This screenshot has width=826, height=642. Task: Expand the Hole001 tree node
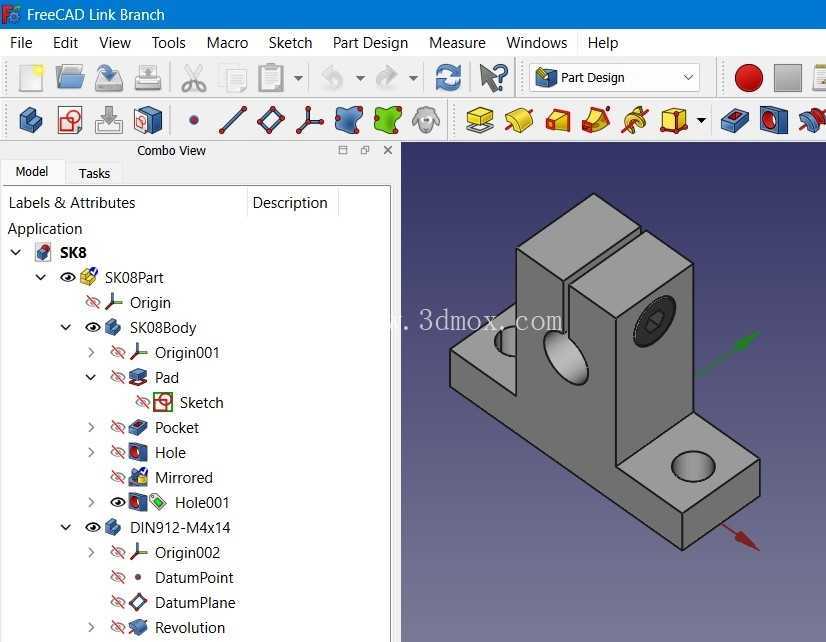pyautogui.click(x=91, y=502)
